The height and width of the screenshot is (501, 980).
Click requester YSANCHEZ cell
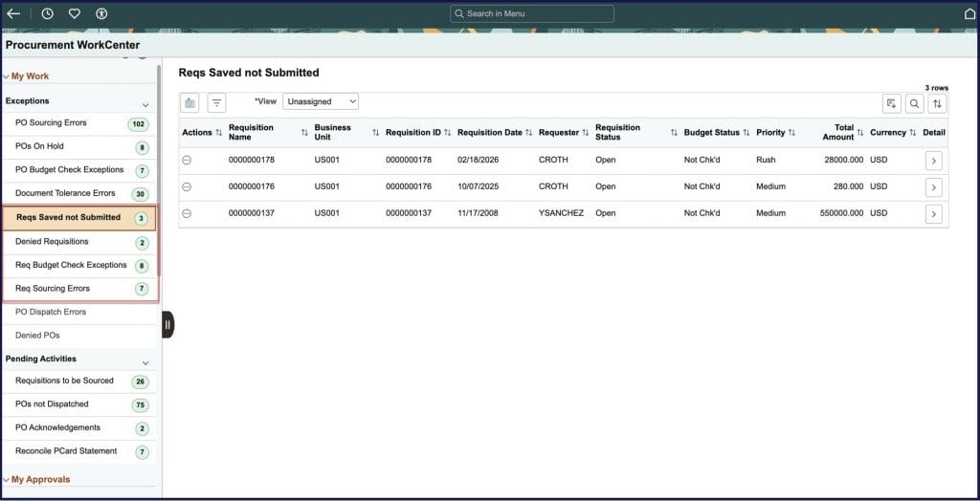[x=561, y=213]
